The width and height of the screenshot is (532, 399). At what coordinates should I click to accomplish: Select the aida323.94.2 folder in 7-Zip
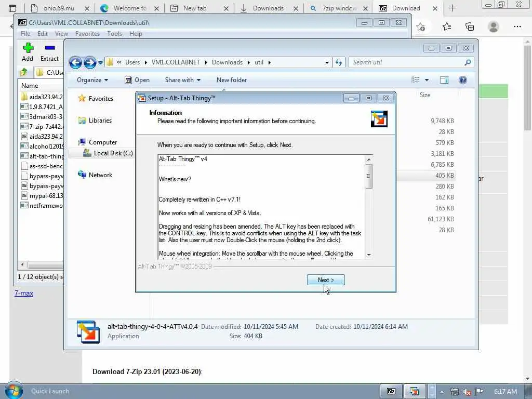tap(42, 97)
